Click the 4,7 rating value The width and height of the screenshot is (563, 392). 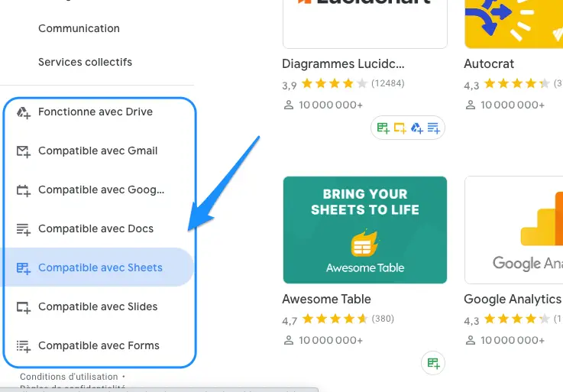(x=290, y=321)
